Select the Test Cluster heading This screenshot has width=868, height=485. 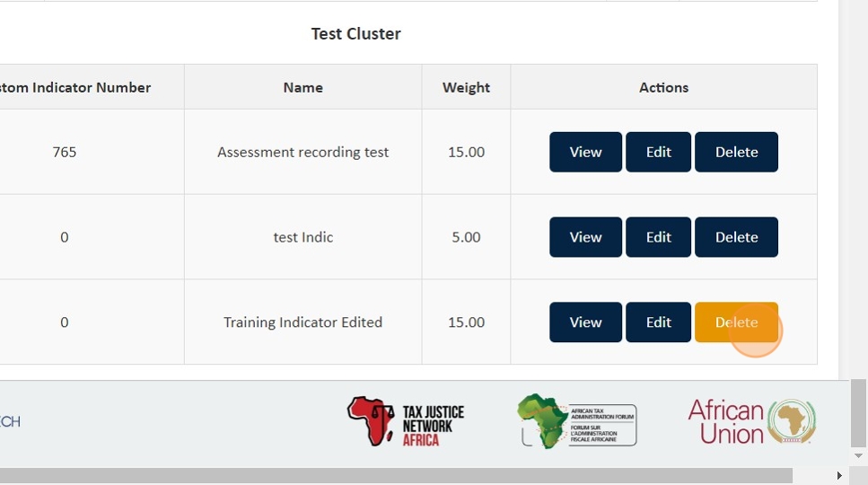(x=355, y=34)
